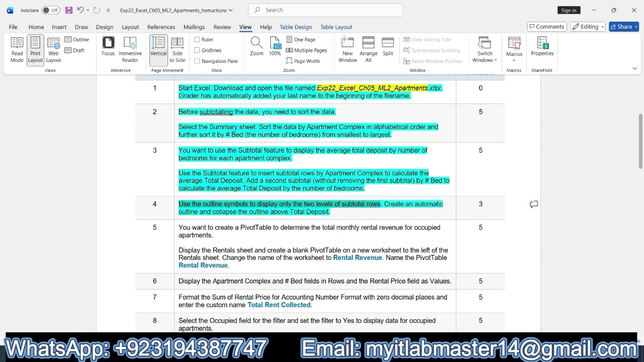This screenshot has width=644, height=362.
Task: Switch to Web Layout view
Action: click(x=53, y=50)
